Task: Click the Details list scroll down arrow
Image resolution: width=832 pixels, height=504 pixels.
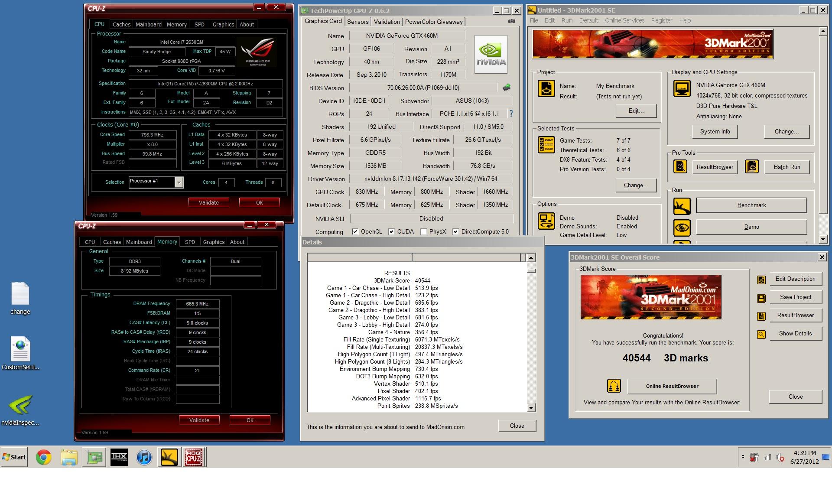Action: (x=531, y=407)
